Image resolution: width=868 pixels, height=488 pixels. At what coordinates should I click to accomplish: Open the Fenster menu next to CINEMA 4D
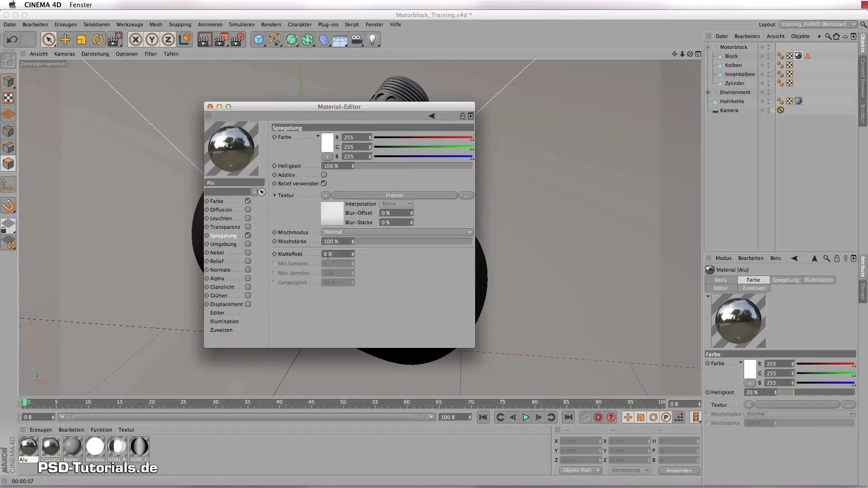(x=81, y=5)
